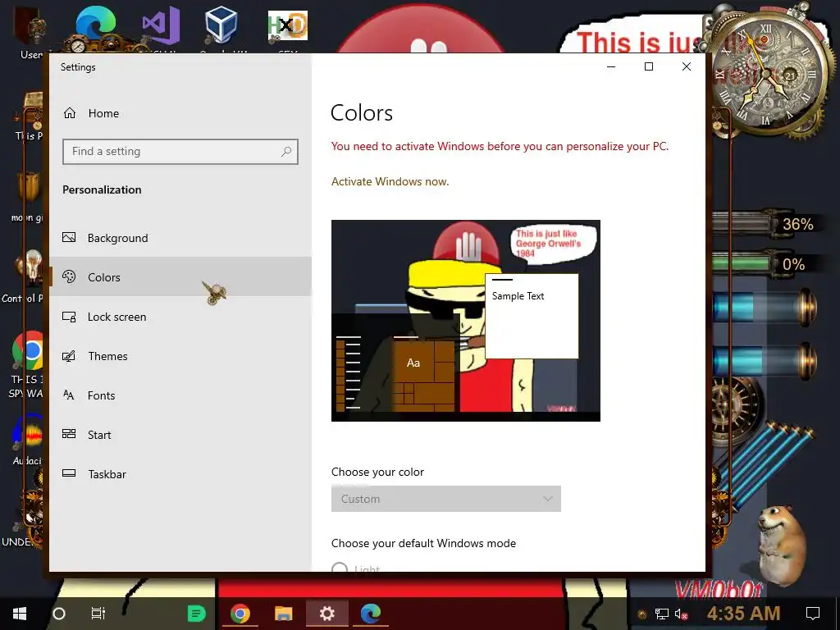Click the Start tiles icon in sidebar
840x630 pixels.
click(69, 434)
